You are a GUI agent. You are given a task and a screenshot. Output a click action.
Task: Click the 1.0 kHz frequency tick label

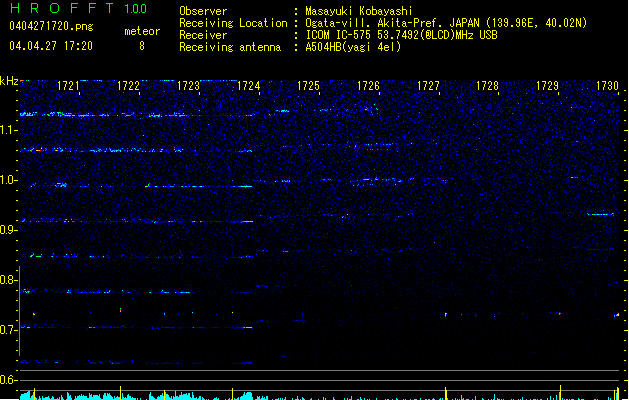8,180
